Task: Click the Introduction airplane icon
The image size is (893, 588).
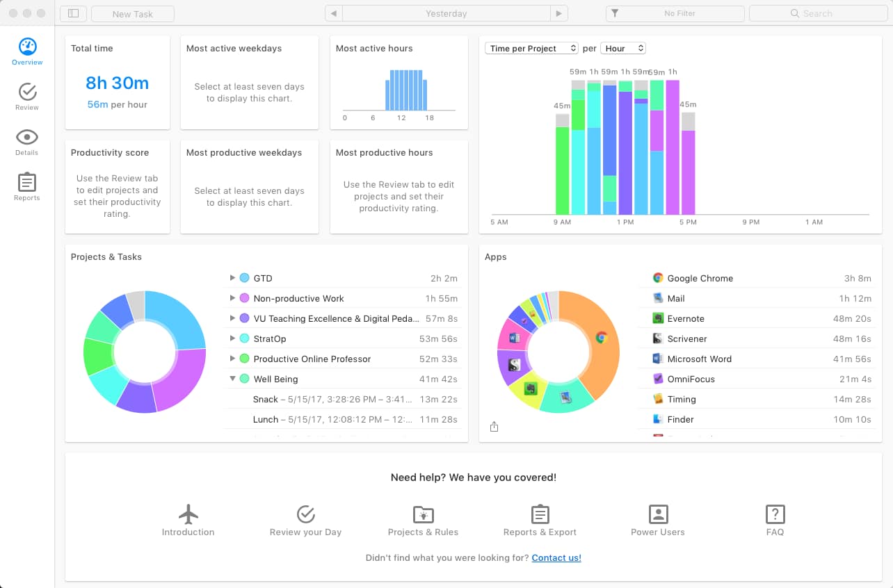Action: [188, 514]
